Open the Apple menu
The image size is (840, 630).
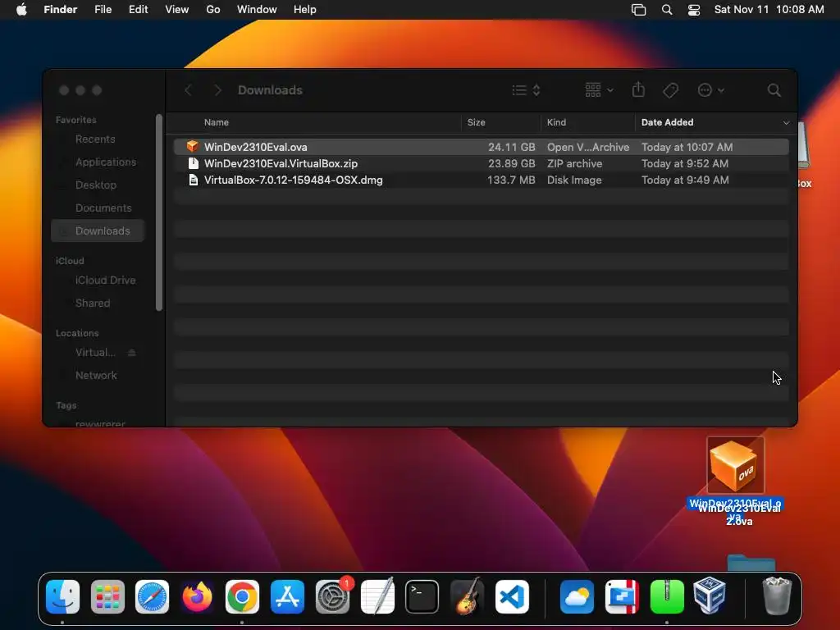pos(21,10)
